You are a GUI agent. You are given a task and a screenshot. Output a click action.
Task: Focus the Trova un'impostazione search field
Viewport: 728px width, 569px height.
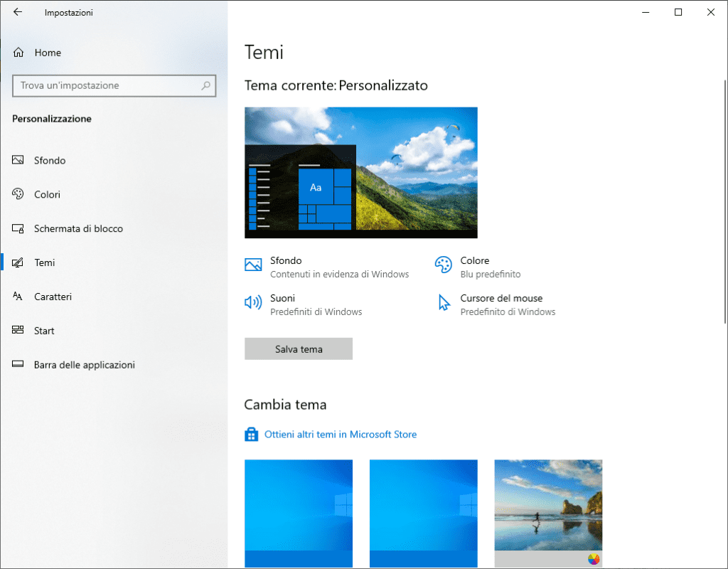(107, 85)
